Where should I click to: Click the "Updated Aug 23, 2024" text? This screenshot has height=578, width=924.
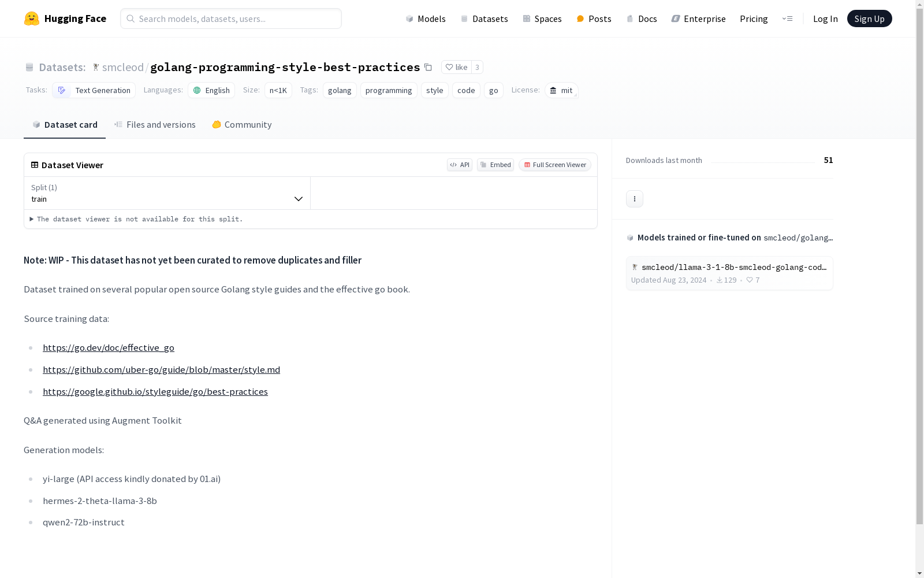click(669, 280)
